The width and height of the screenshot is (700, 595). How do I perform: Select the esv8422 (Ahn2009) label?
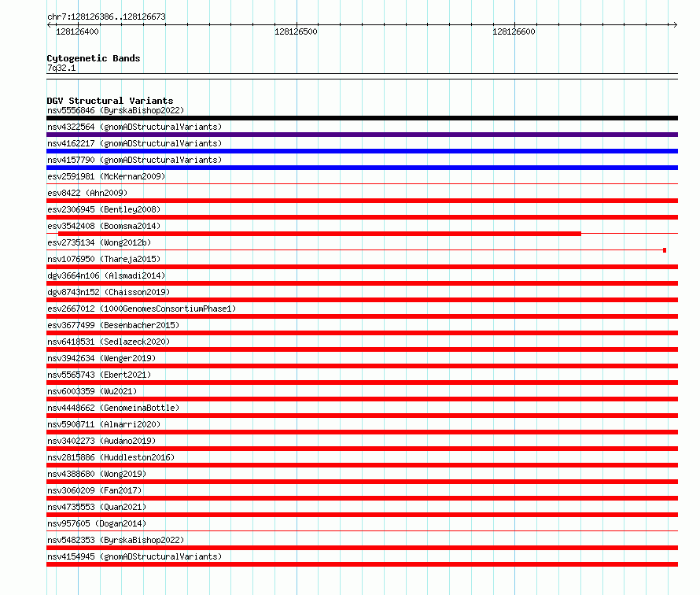click(x=87, y=193)
